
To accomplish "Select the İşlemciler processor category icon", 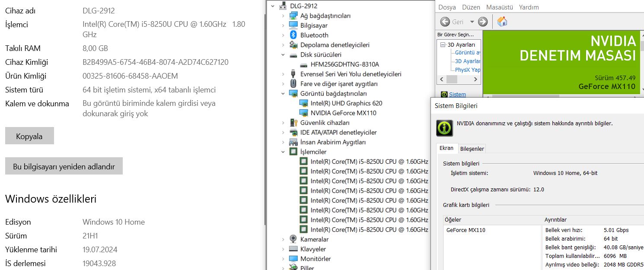I will (x=293, y=152).
